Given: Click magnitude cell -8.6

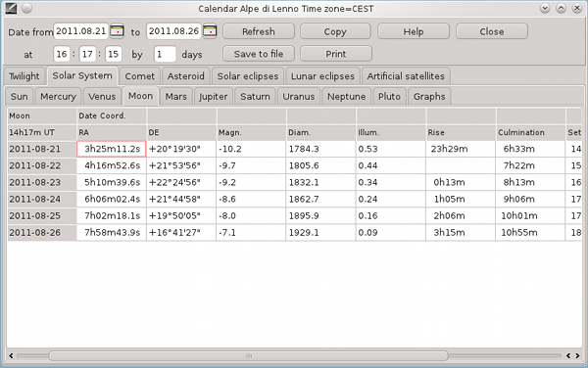Looking at the screenshot, I should 251,199.
